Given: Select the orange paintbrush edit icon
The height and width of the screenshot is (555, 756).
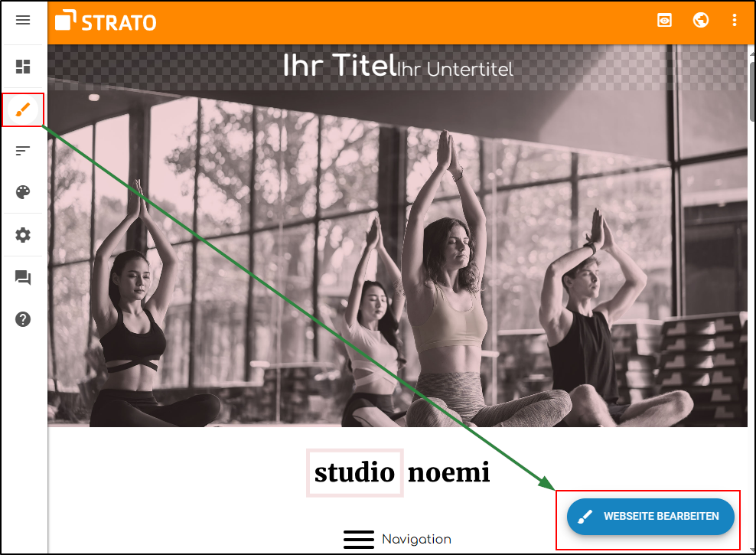Looking at the screenshot, I should point(23,110).
